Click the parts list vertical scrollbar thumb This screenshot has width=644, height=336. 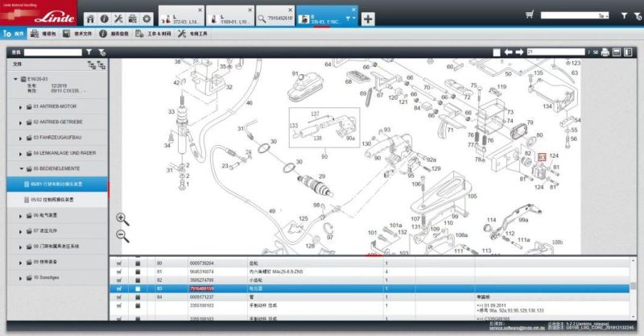pos(633,285)
